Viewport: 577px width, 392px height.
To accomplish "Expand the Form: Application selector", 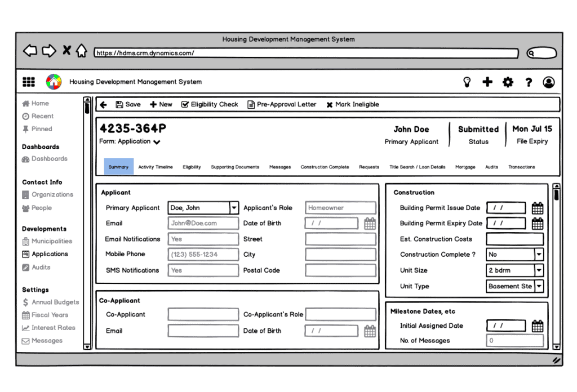I will pos(157,142).
